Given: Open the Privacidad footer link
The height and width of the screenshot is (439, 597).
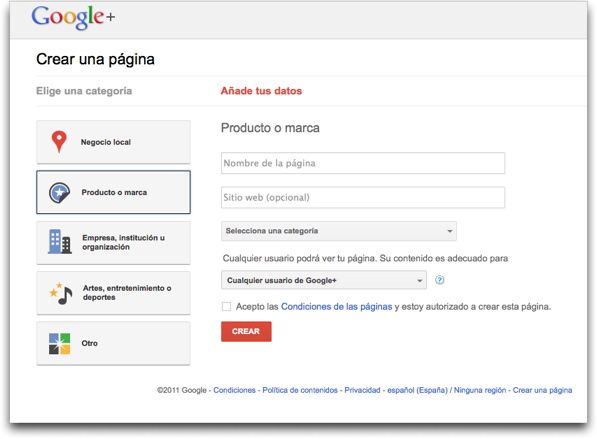Looking at the screenshot, I should tap(362, 390).
